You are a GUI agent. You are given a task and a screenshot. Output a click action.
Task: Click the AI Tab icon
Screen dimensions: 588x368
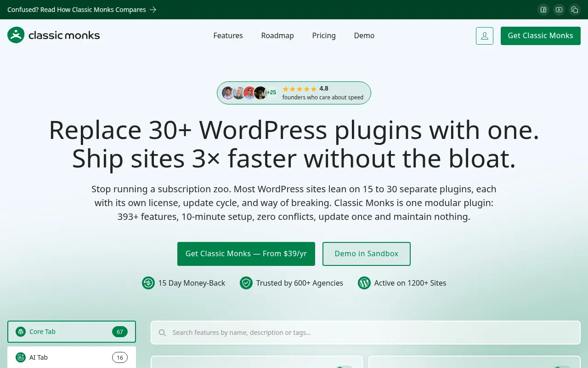point(20,357)
